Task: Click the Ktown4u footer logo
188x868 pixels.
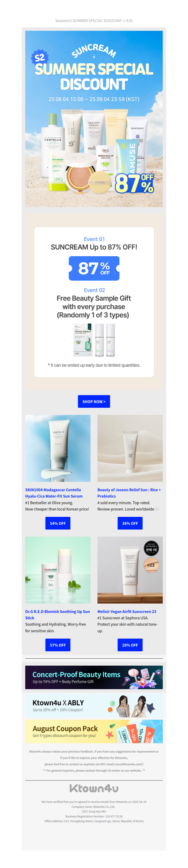Action: click(94, 788)
